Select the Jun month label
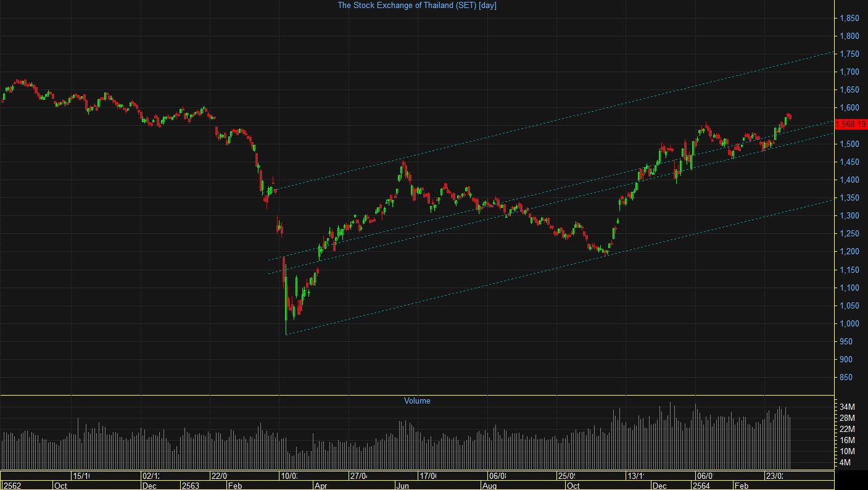 click(402, 486)
